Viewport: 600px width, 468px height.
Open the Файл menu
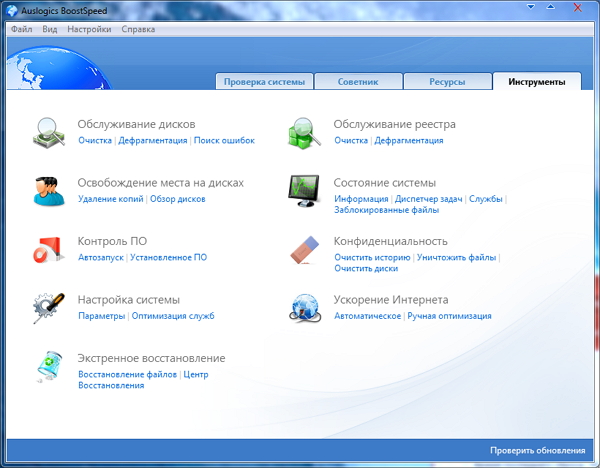[21, 29]
